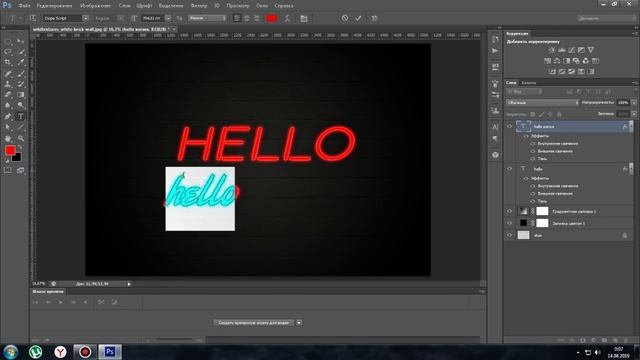Hide the background image layer
Image resolution: width=640 pixels, height=360 pixels.
509,235
